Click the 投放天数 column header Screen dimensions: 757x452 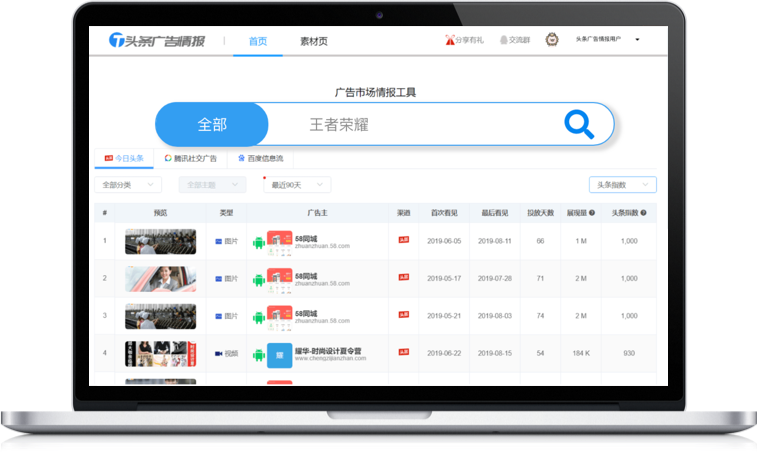pyautogui.click(x=540, y=213)
